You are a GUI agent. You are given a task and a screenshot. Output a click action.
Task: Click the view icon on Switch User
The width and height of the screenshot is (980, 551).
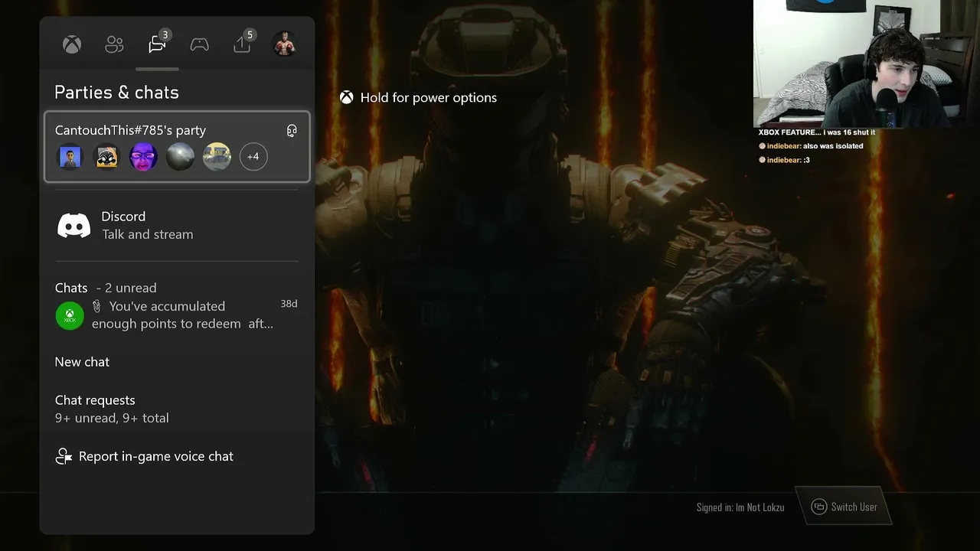pos(819,507)
